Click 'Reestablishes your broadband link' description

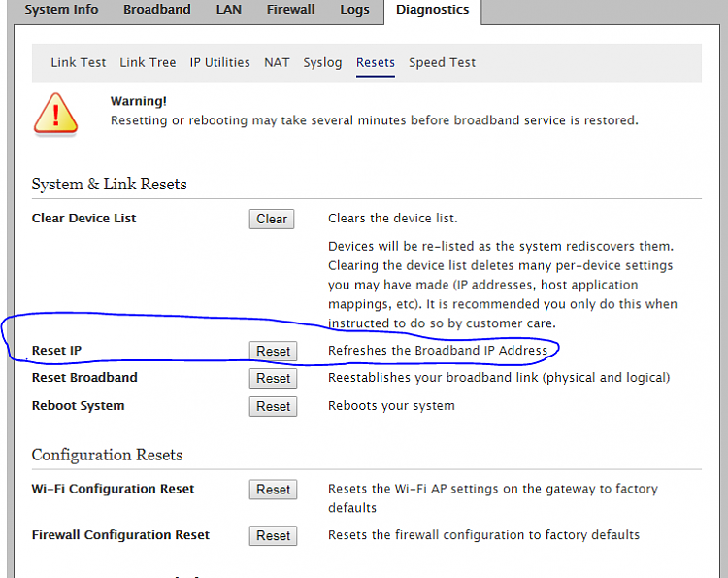pyautogui.click(x=499, y=377)
